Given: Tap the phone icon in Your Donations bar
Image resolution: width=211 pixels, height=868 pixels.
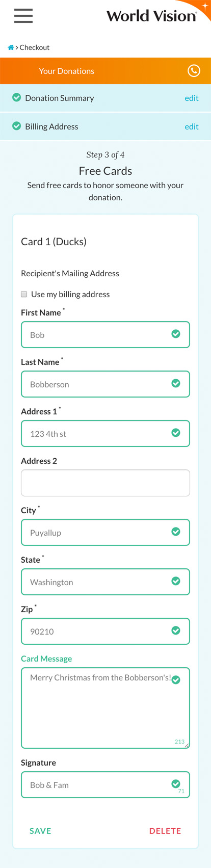Looking at the screenshot, I should click(194, 71).
